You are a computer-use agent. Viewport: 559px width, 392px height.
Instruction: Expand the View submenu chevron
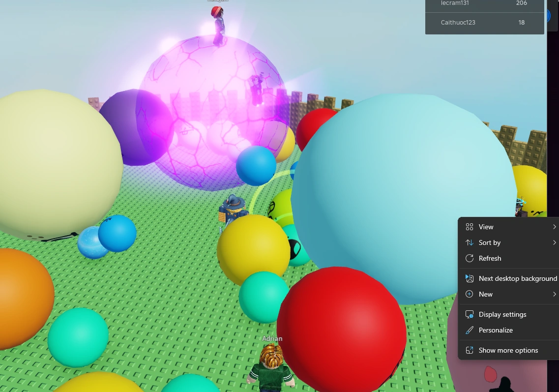(555, 227)
